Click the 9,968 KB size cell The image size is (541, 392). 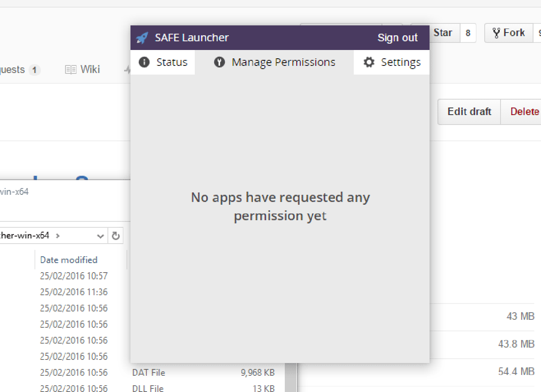[258, 373]
